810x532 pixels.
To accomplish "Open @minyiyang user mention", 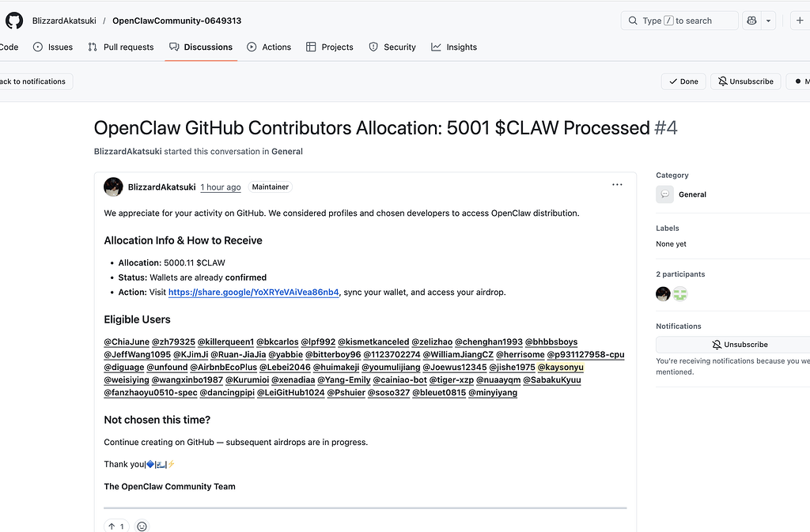I will click(493, 392).
